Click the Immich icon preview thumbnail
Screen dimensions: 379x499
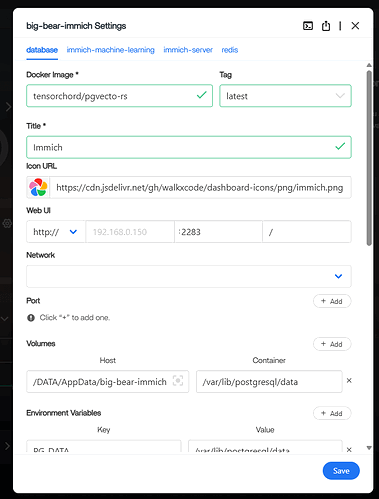38,187
